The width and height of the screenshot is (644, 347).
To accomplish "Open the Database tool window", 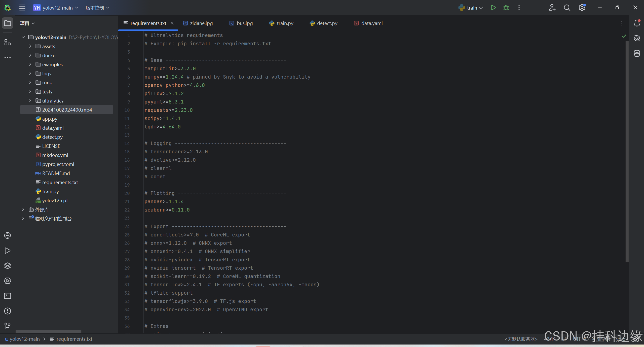I will (637, 53).
